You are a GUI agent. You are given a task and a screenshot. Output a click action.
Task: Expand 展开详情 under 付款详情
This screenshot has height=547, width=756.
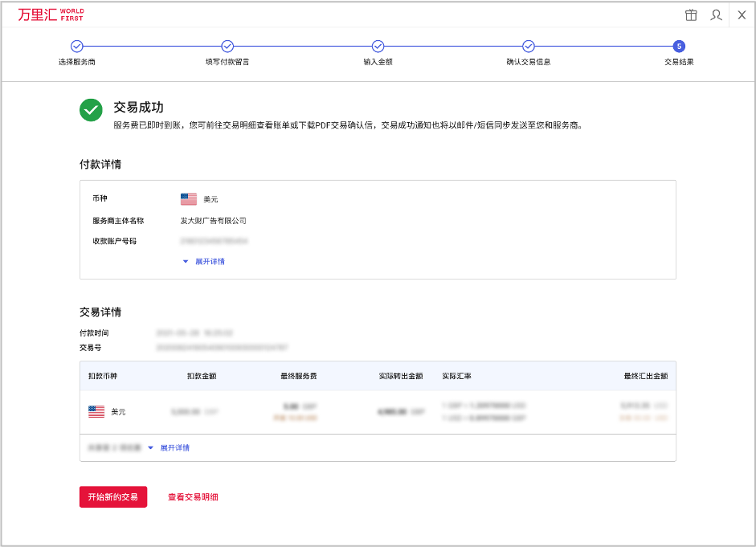click(211, 261)
